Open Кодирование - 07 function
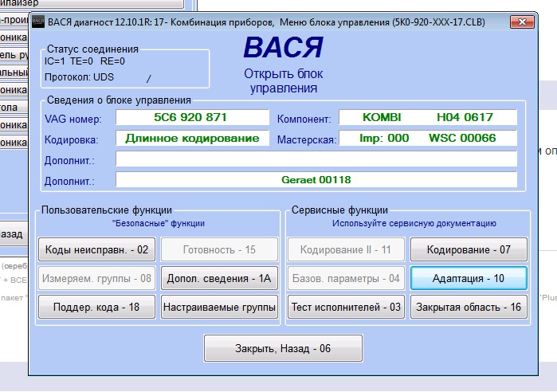Screen dimensions: 557x392 point(469,249)
